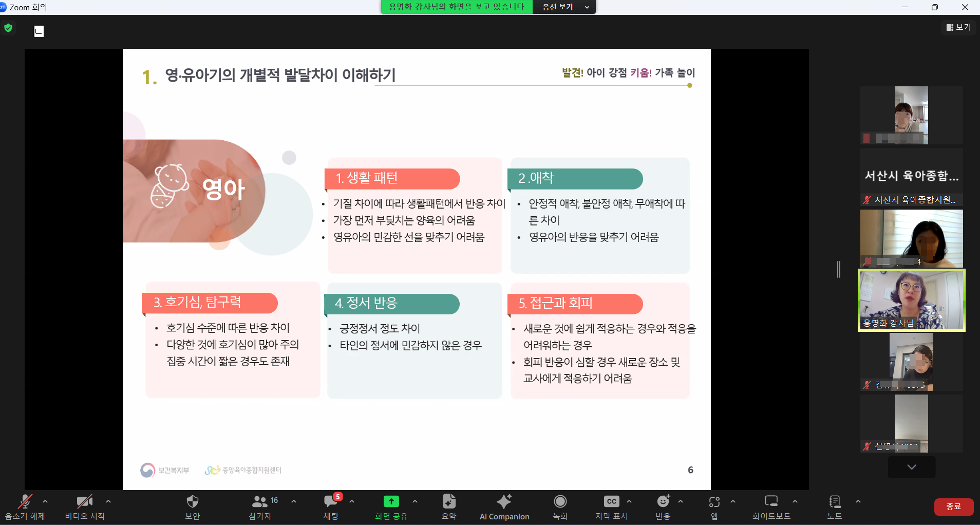Click the 3. 호기심, 탐구력 heading
This screenshot has height=525, width=980.
click(197, 302)
